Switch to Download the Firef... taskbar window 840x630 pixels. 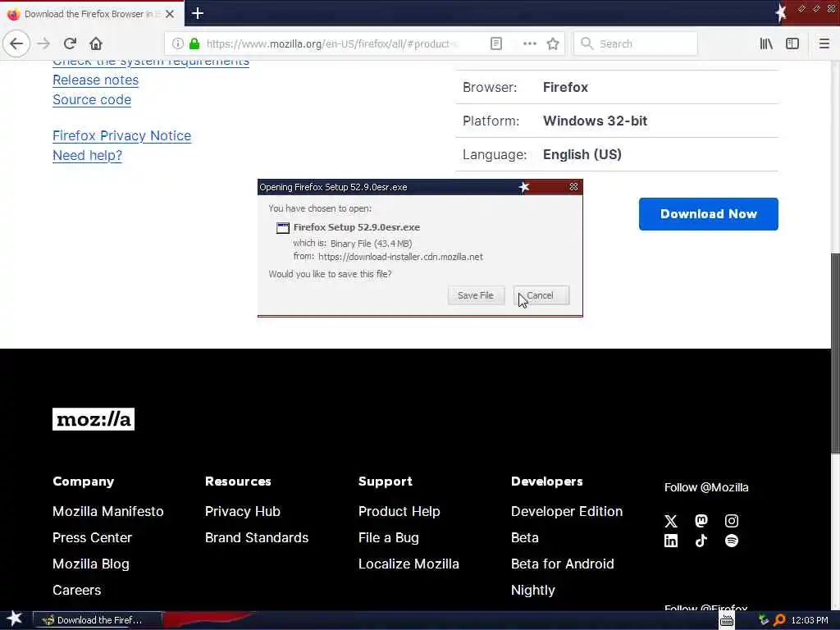[x=98, y=620]
